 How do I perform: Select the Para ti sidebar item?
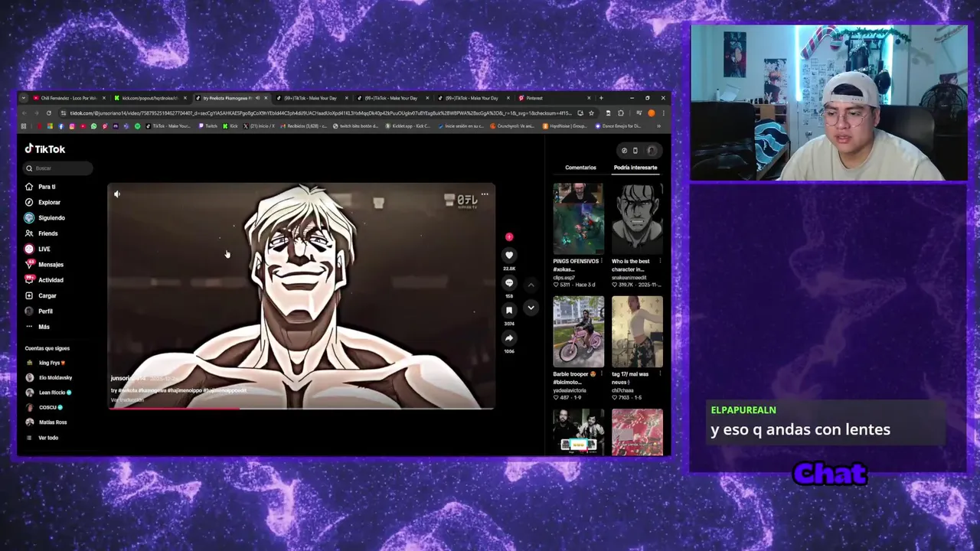[x=41, y=187]
